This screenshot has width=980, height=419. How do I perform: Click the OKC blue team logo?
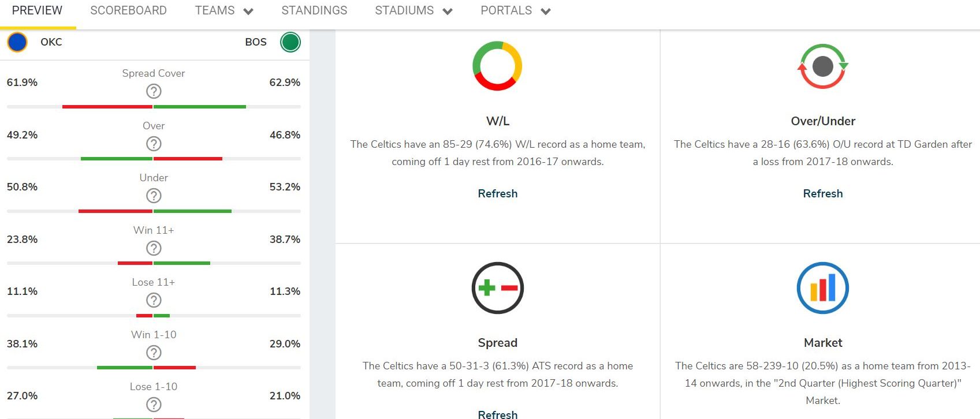[x=17, y=42]
